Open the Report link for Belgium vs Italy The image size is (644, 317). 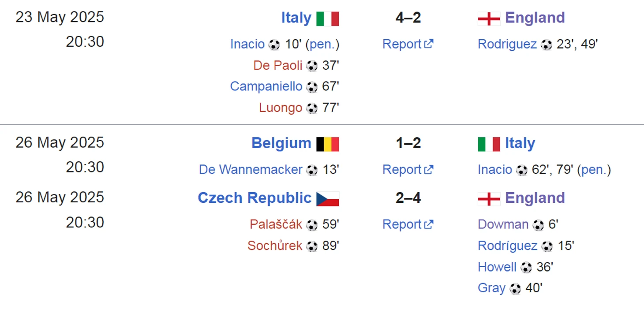point(408,169)
